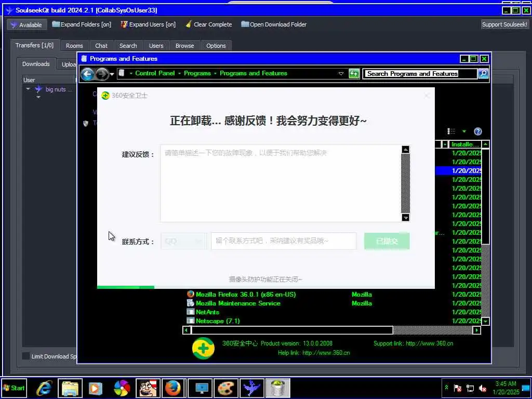The width and height of the screenshot is (532, 399).
Task: Open the Users tab
Action: pos(156,46)
